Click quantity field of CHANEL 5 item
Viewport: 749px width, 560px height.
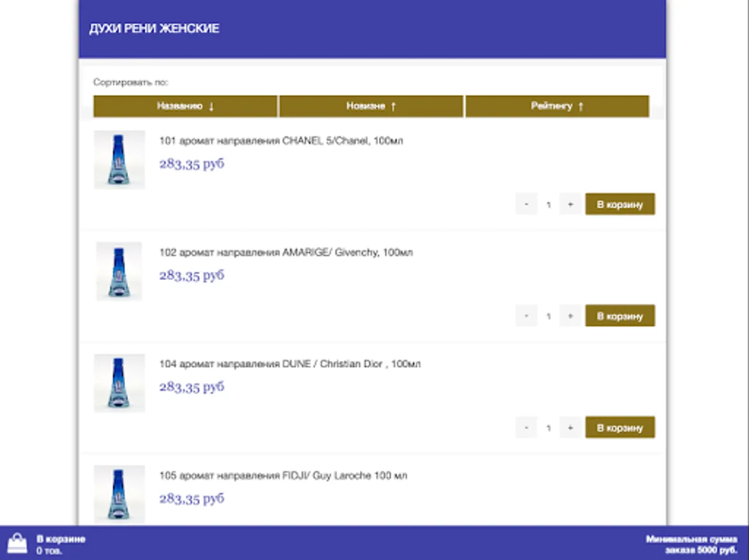[549, 204]
